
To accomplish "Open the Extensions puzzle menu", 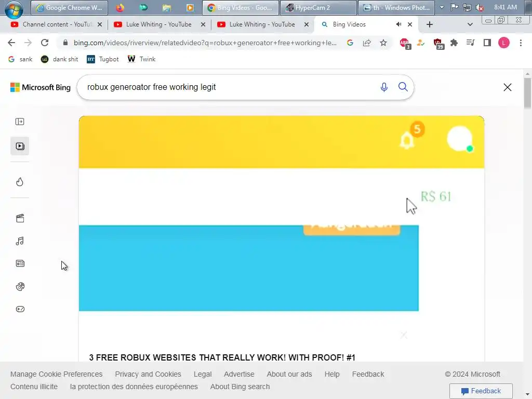I will point(454,43).
